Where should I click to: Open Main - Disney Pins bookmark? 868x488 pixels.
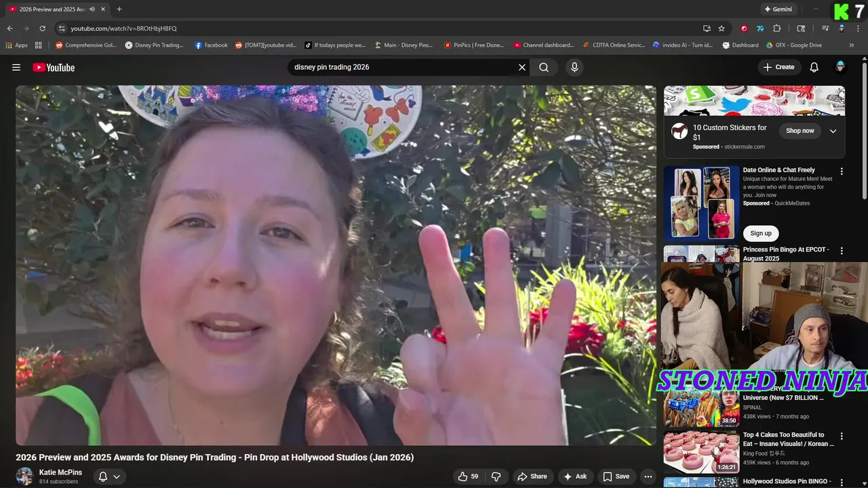(403, 45)
